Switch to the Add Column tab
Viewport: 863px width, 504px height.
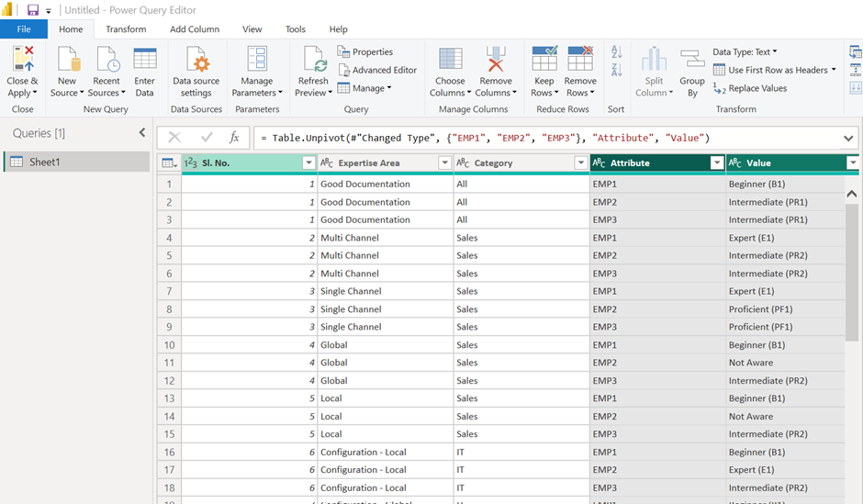[195, 29]
